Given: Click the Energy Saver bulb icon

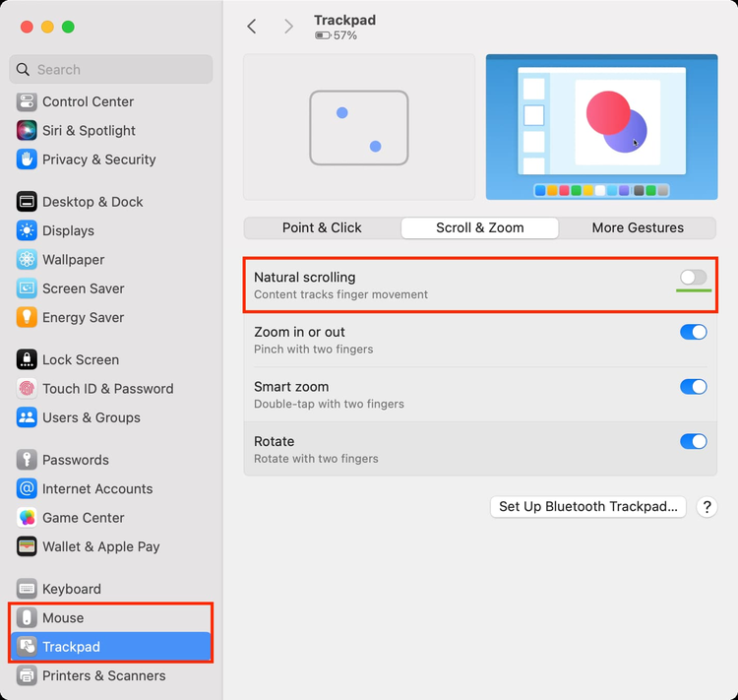Looking at the screenshot, I should click(27, 317).
